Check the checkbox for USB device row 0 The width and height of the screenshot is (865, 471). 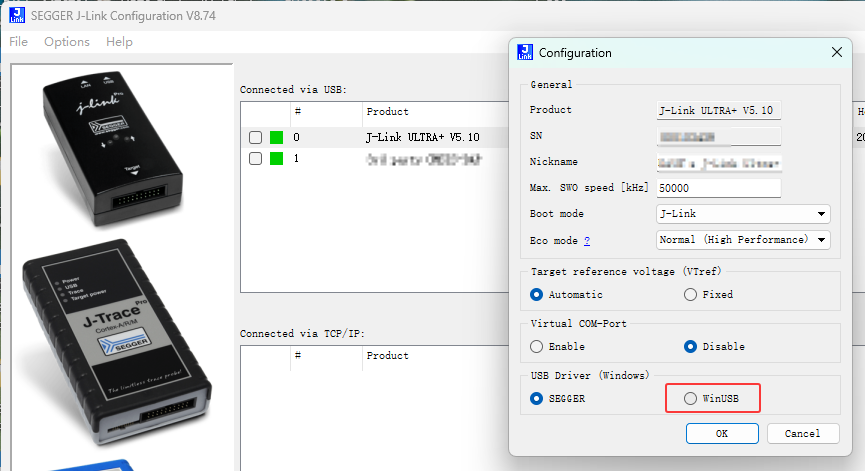click(x=255, y=137)
